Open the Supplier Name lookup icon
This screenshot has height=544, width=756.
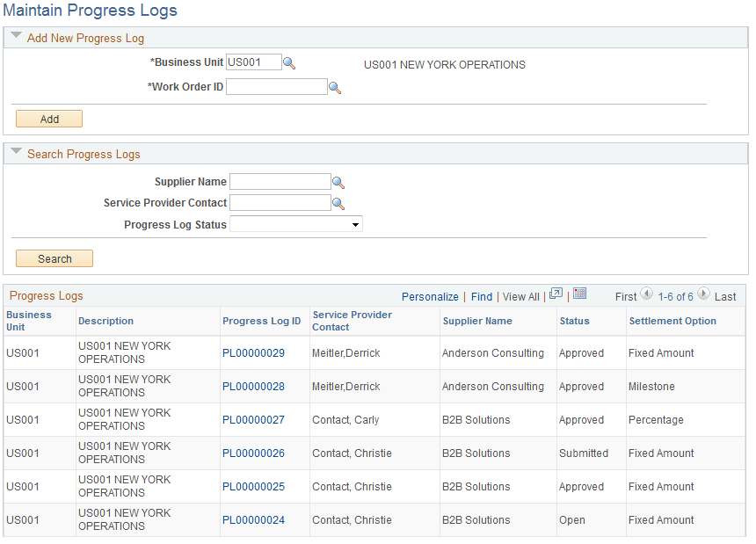338,181
